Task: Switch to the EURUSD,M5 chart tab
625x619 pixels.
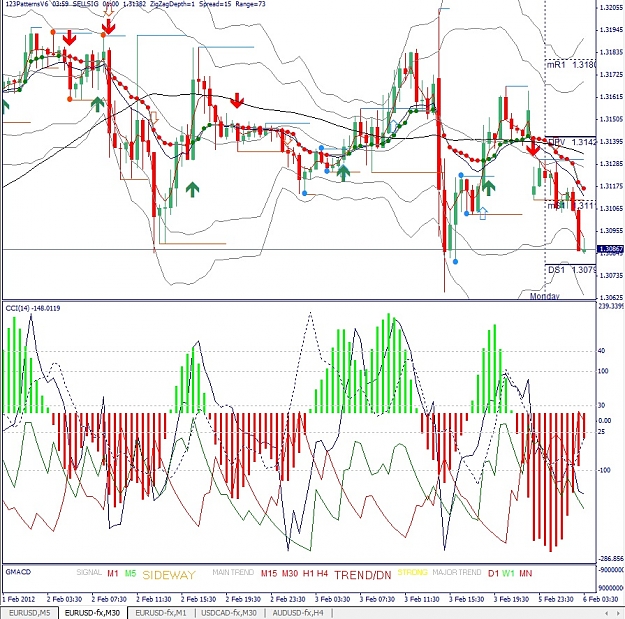Action: pyautogui.click(x=29, y=613)
